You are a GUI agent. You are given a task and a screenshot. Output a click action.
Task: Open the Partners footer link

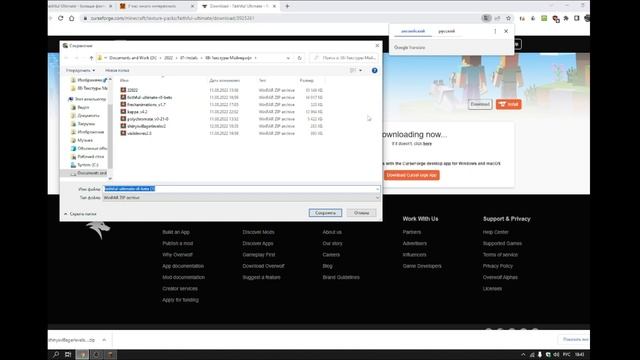point(411,232)
